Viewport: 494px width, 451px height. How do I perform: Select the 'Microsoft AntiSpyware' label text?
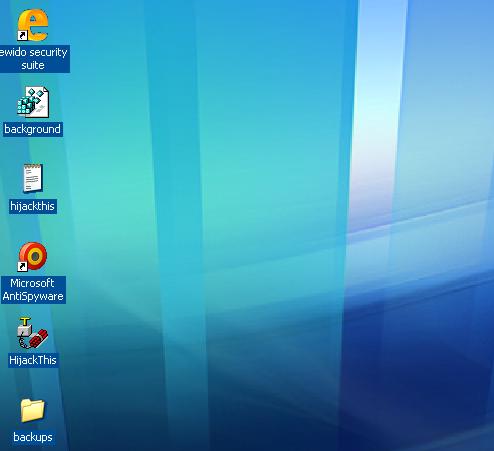(33, 290)
